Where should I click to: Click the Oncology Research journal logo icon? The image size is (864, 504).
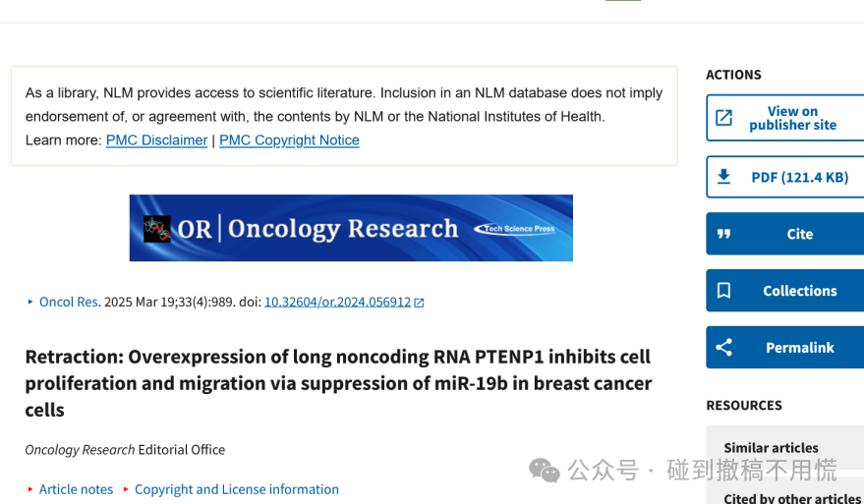[156, 229]
